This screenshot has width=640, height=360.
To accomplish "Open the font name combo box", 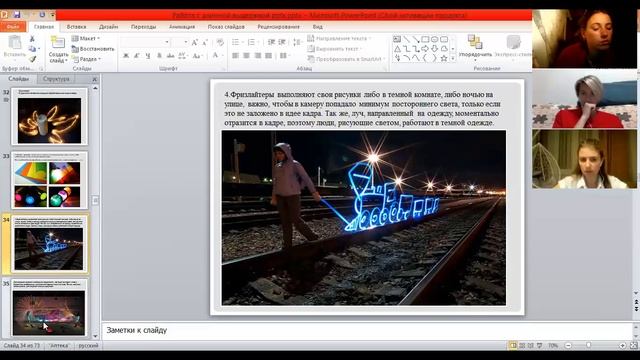I will [145, 42].
